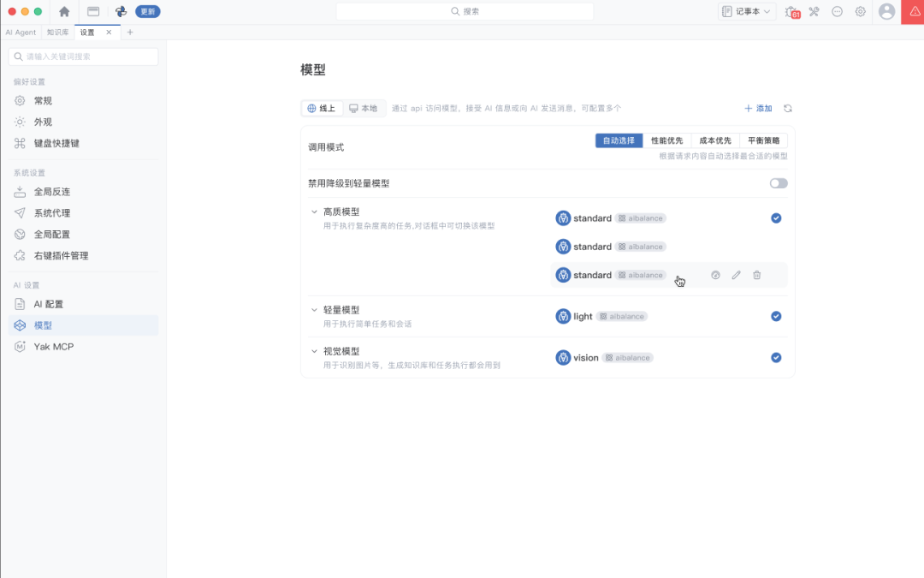Select the 性能优先 call mode
924x578 pixels.
pos(666,140)
